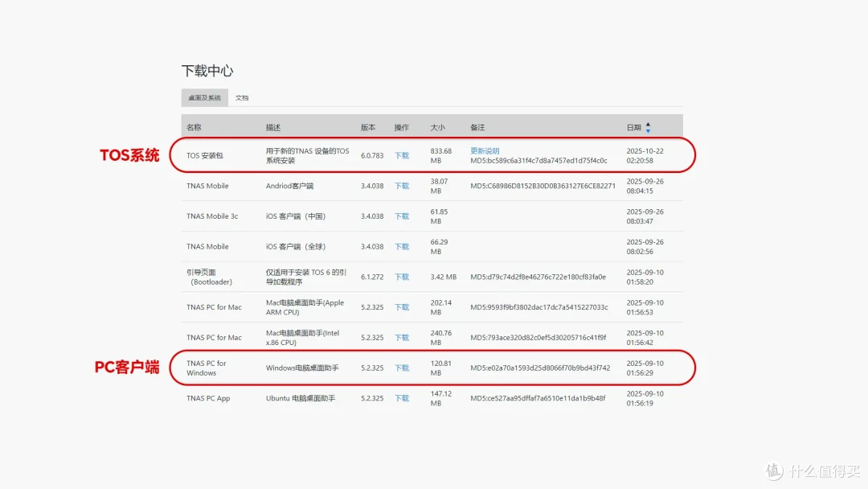868x489 pixels.
Task: Select the MD5 hash beginning with bc589c6a
Action: point(538,161)
